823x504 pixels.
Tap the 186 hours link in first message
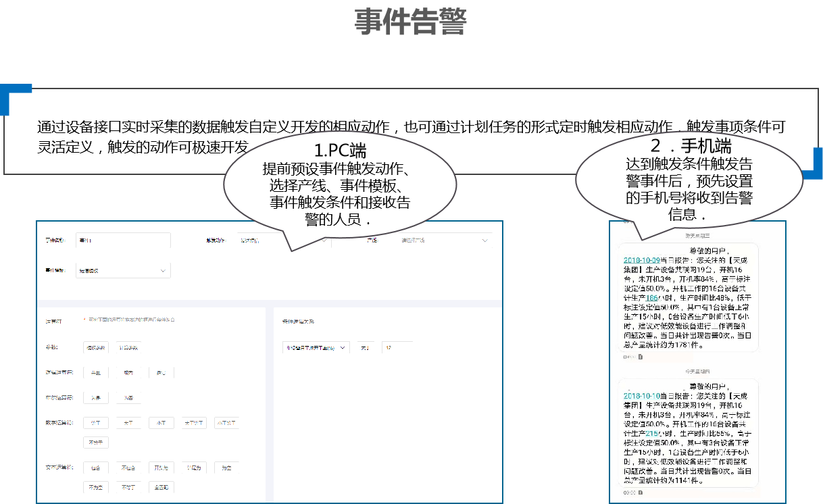click(x=651, y=297)
